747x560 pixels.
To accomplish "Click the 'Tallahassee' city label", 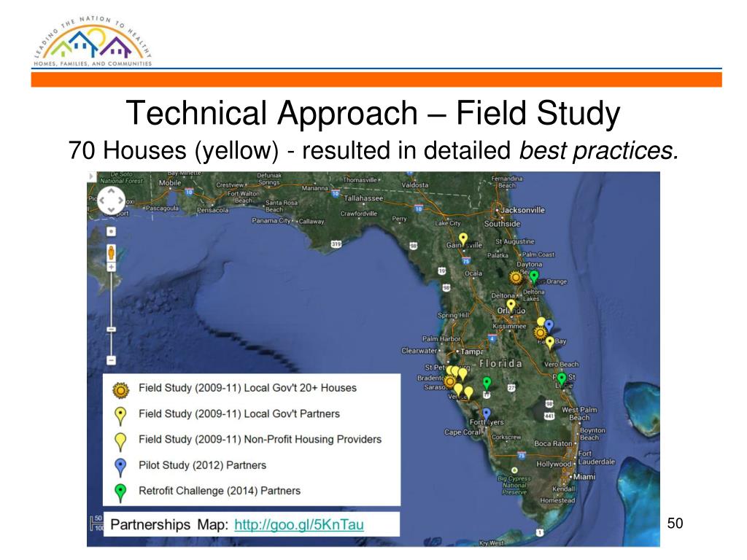I will click(x=363, y=198).
